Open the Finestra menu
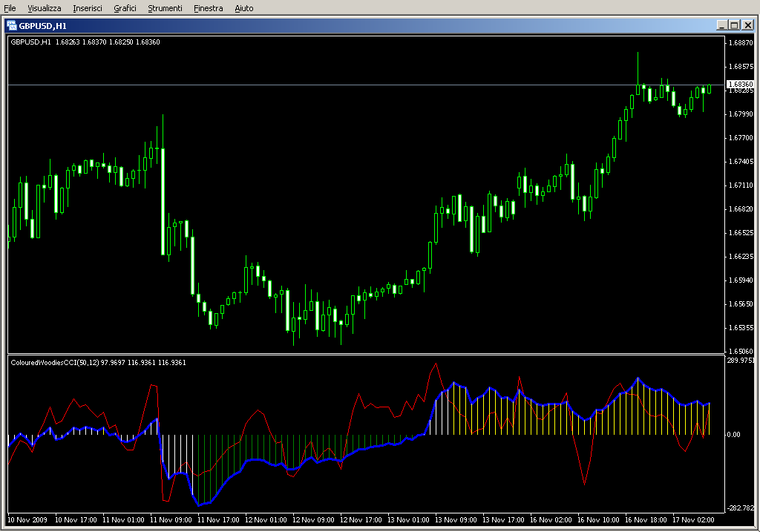 [208, 8]
